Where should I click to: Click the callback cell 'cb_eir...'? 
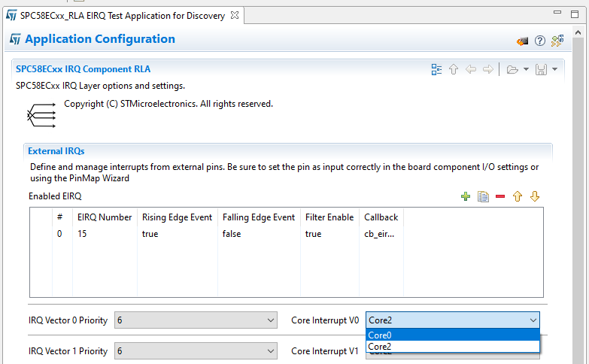tap(381, 234)
